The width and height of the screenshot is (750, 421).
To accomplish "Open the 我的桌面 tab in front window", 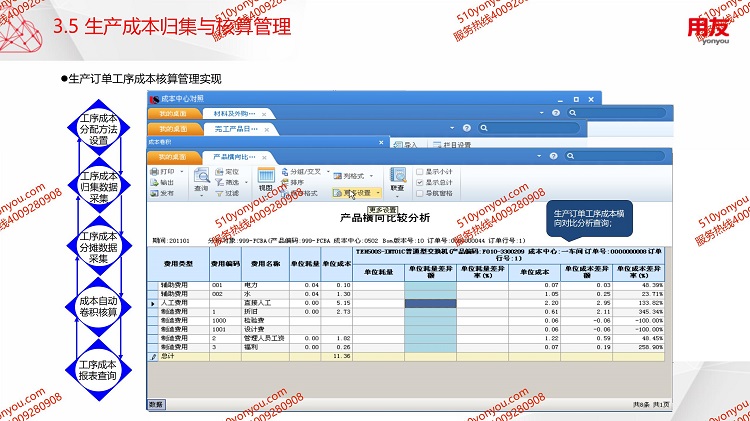I will pyautogui.click(x=174, y=157).
